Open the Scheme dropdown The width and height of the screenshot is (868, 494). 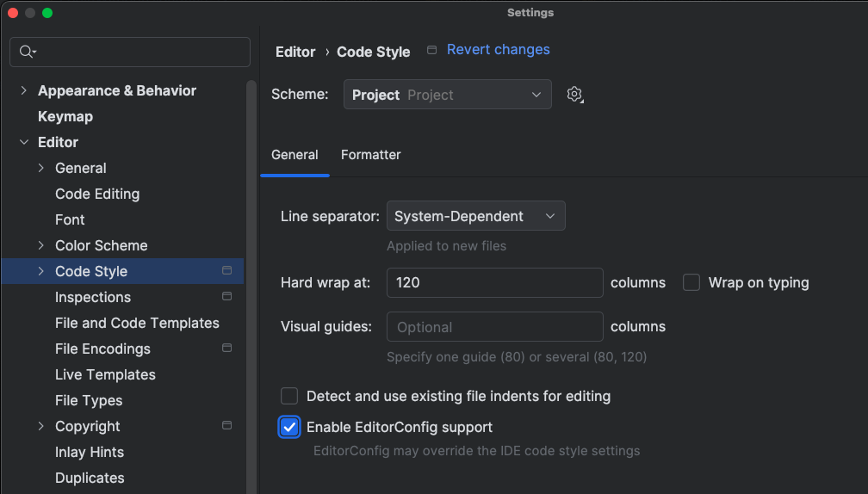(x=447, y=95)
